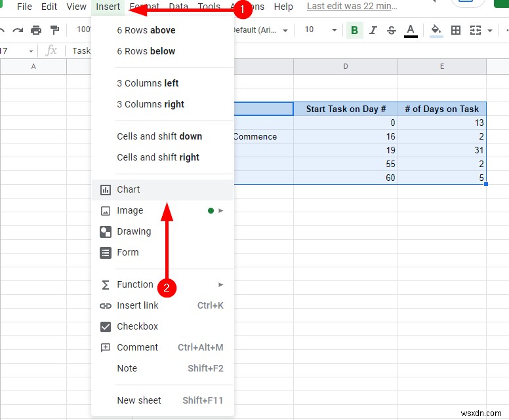
Task: Click the Insert menu
Action: (108, 7)
